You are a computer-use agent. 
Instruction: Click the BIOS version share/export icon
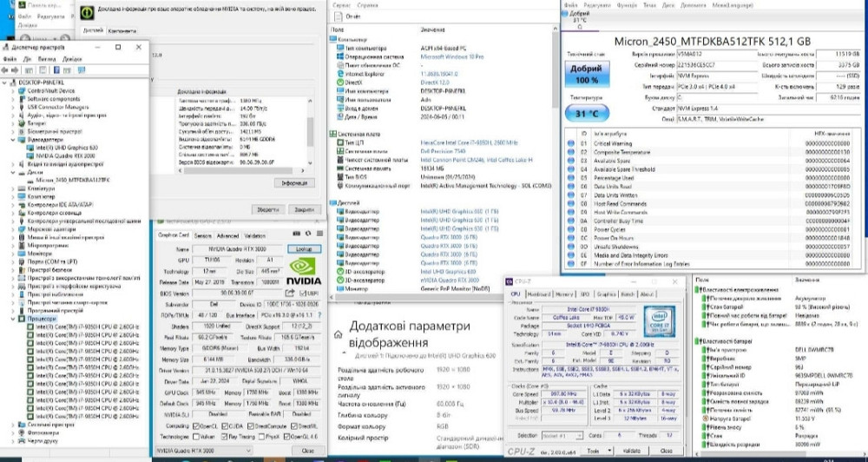[289, 294]
